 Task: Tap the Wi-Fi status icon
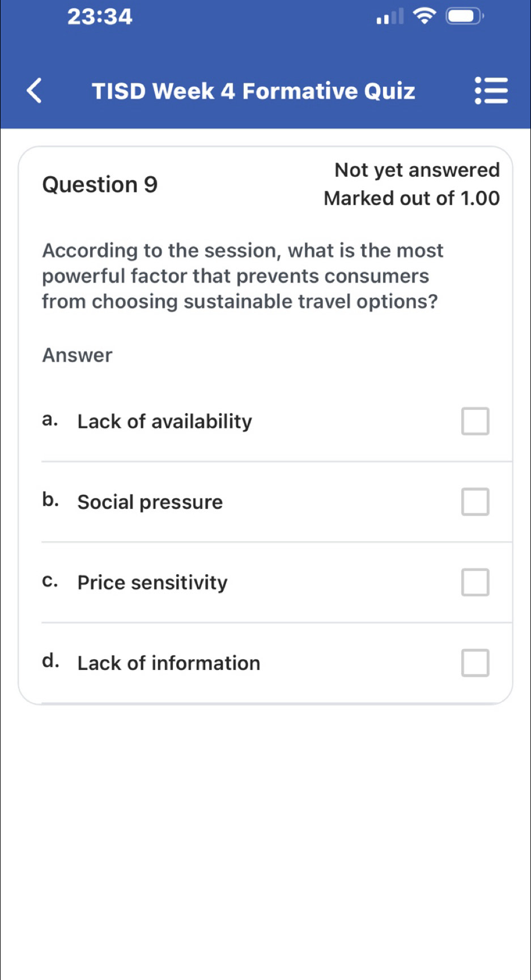(424, 16)
